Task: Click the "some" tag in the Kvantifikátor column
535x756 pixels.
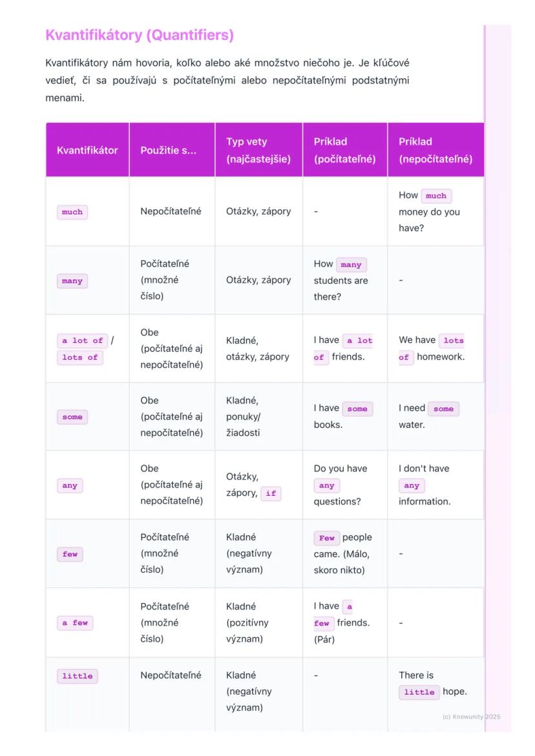Action: 72,417
